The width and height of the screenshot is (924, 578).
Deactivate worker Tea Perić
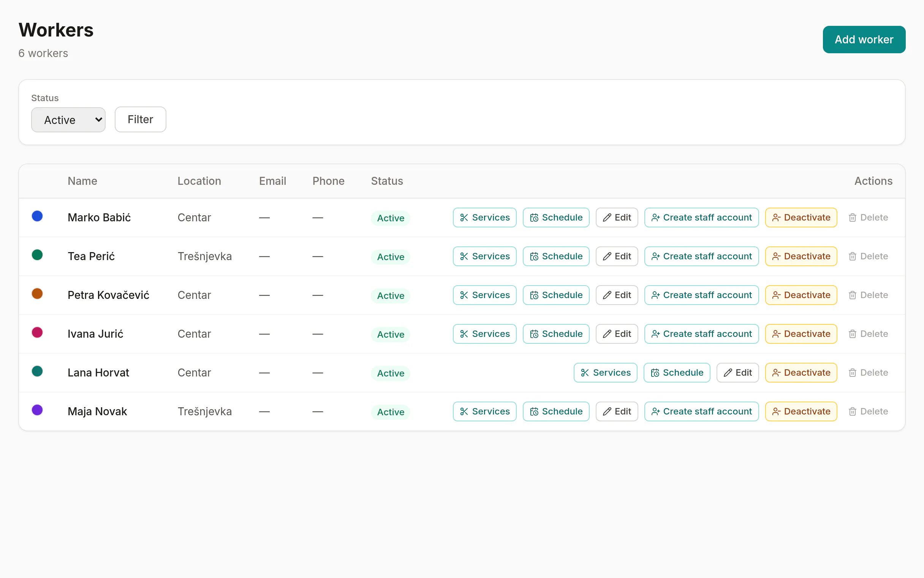tap(801, 256)
